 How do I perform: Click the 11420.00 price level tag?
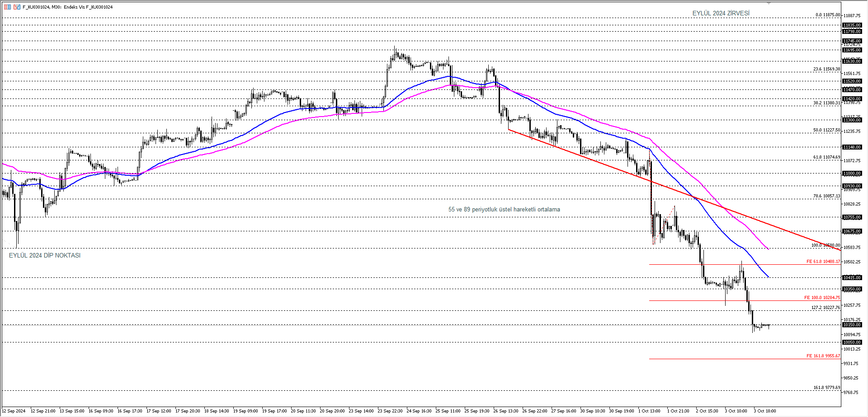(x=852, y=99)
